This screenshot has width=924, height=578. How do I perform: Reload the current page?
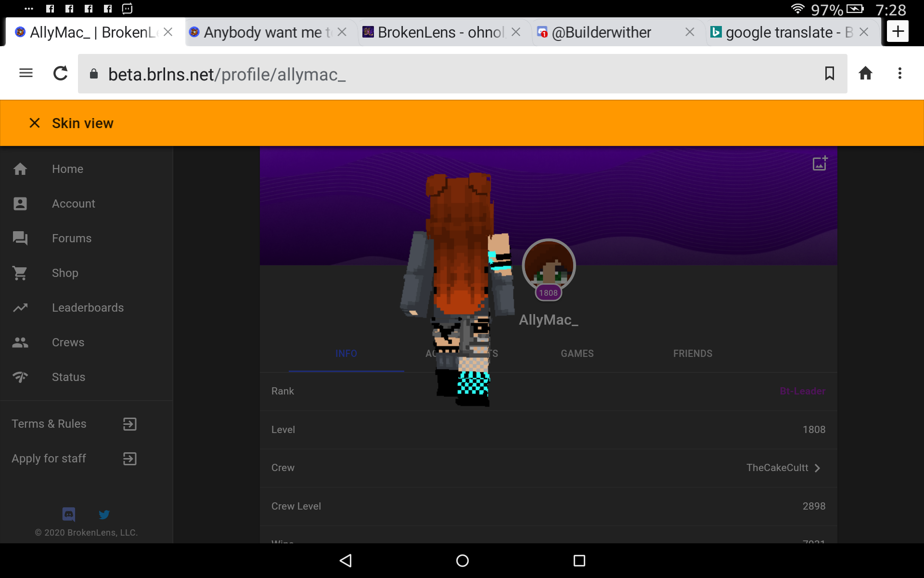61,73
